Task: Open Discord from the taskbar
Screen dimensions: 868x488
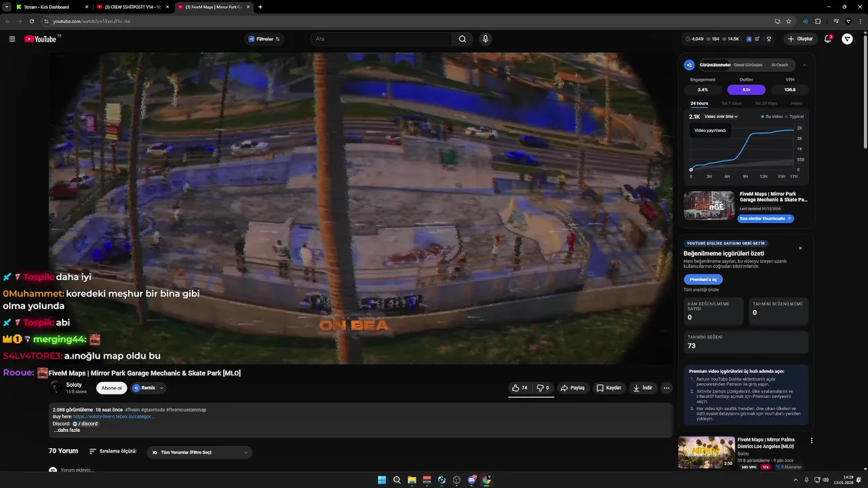Action: tap(472, 480)
